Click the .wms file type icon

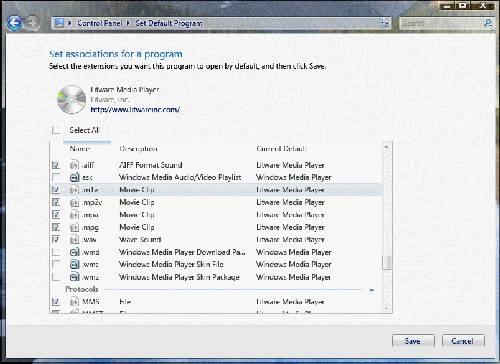(74, 265)
